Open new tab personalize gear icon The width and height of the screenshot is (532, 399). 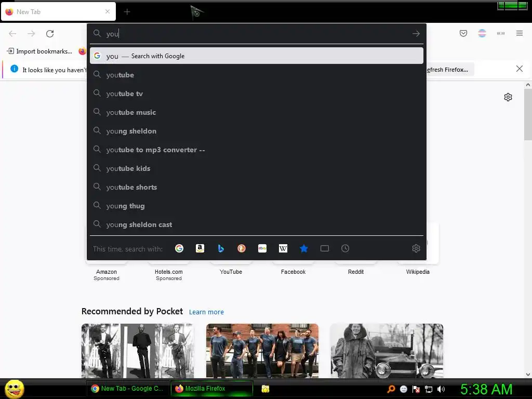(x=508, y=97)
